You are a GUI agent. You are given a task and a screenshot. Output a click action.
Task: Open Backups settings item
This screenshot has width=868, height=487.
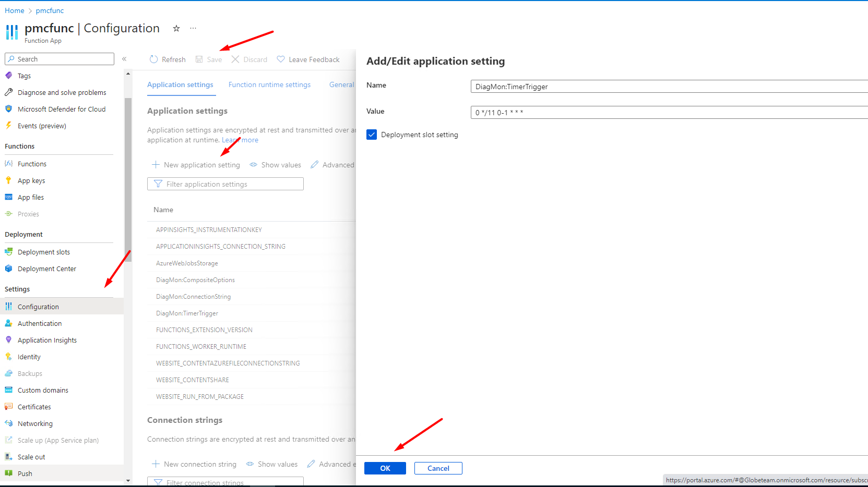[30, 373]
